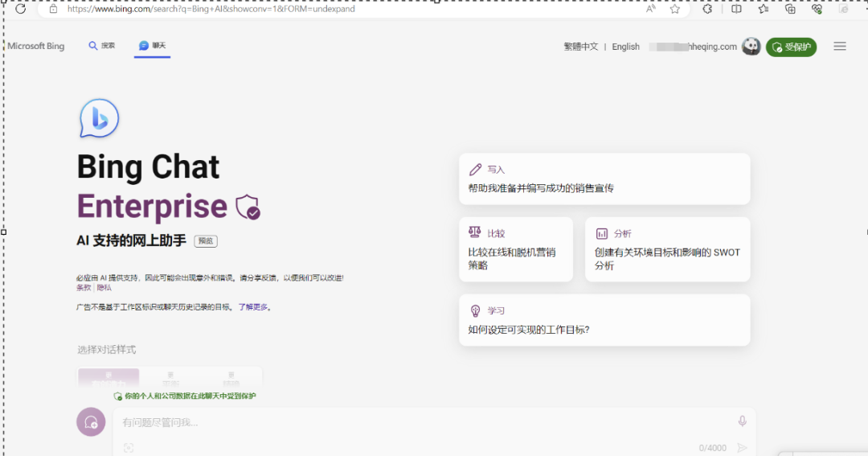Click the AI 支持的网上助手 subtitle
Screen dimensions: 868x456
point(131,240)
